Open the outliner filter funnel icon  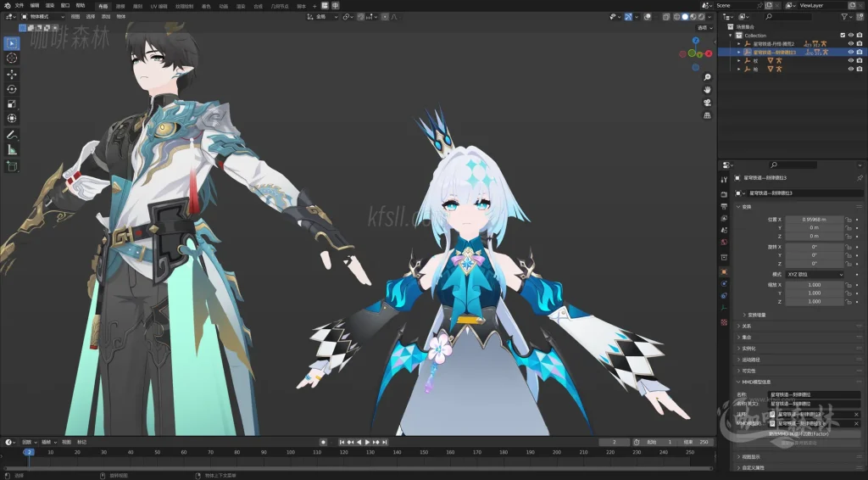pos(845,17)
